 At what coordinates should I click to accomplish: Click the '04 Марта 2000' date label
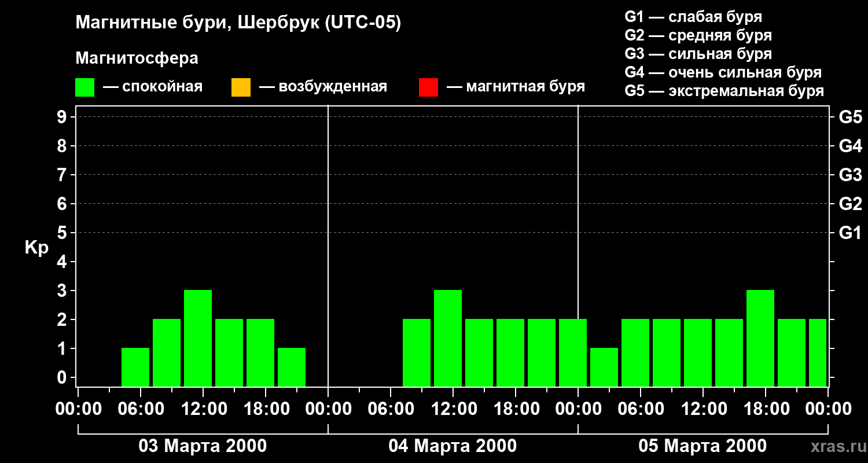[x=453, y=446]
